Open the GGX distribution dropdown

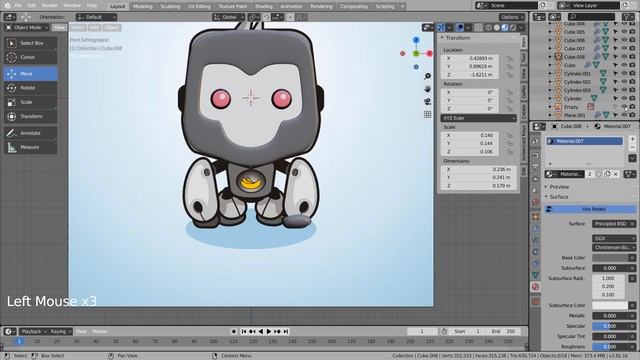pos(613,238)
